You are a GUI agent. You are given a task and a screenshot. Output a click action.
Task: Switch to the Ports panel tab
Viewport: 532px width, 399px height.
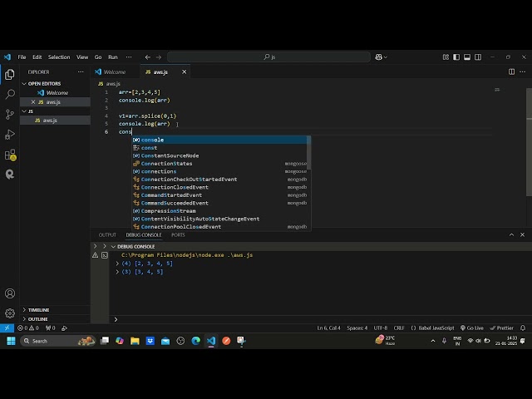click(178, 234)
